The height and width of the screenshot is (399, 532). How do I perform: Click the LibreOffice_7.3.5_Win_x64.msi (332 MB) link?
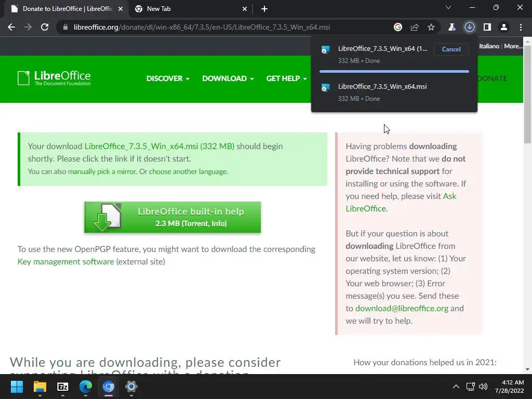[x=159, y=146]
